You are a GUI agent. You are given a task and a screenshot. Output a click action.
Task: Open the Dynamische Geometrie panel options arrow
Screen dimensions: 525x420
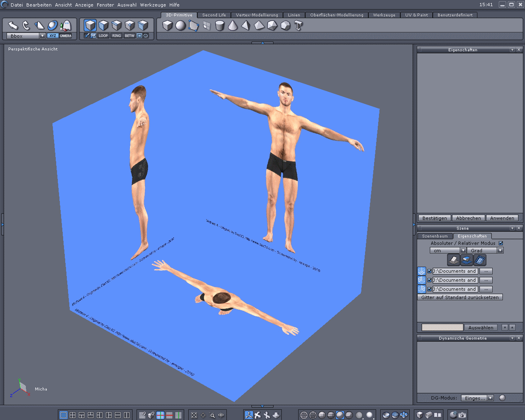[x=512, y=338]
